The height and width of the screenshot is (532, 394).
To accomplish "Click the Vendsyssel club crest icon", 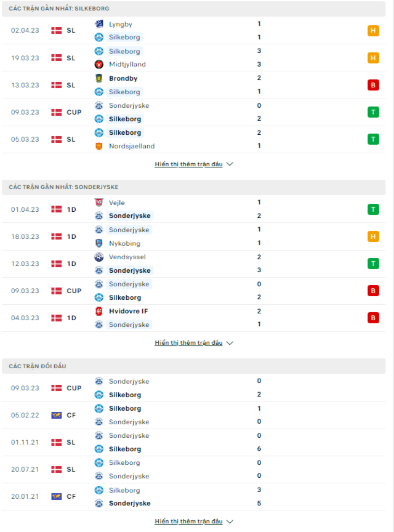I will pyautogui.click(x=98, y=257).
